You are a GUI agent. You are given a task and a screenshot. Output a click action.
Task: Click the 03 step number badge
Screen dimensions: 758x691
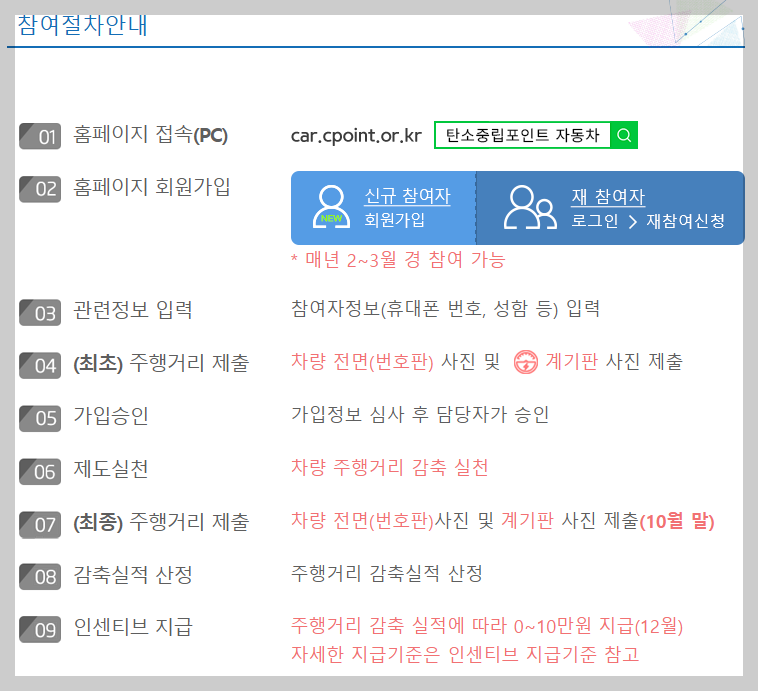[x=40, y=313]
